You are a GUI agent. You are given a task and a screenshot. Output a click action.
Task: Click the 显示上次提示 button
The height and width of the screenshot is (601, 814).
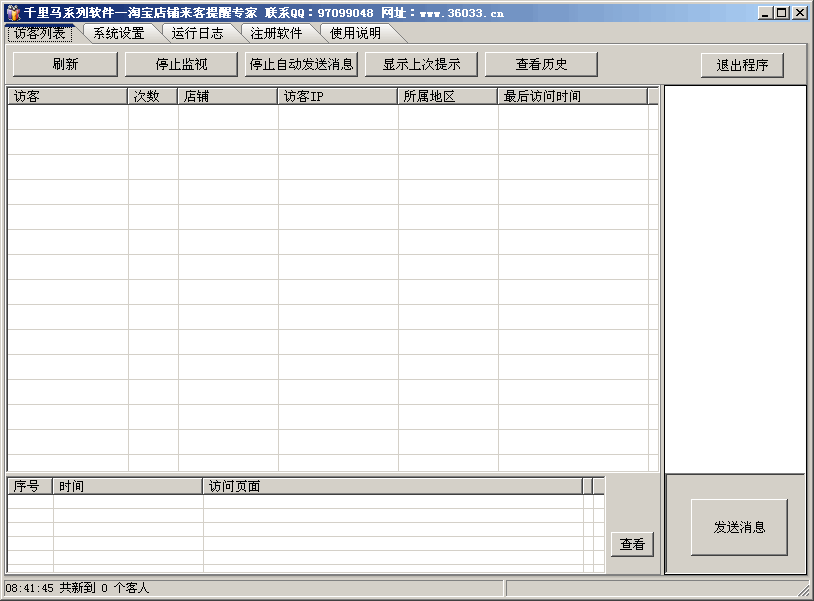tap(421, 64)
